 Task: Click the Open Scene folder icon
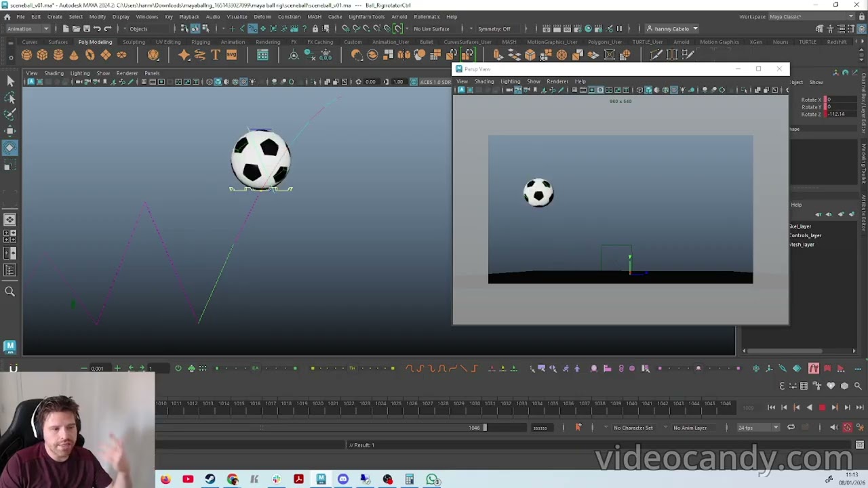tap(76, 28)
